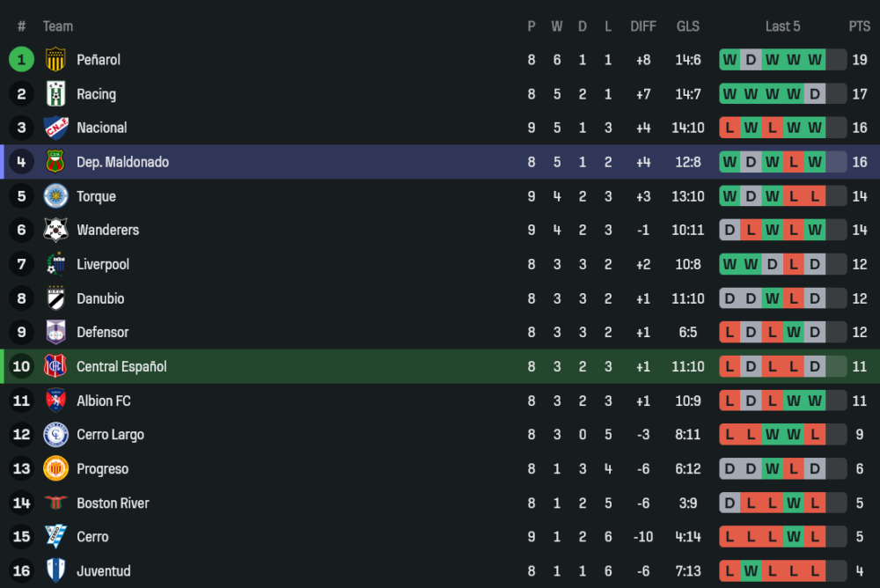The width and height of the screenshot is (880, 588).
Task: Click the Dep. Maldonado club crest
Action: (55, 162)
